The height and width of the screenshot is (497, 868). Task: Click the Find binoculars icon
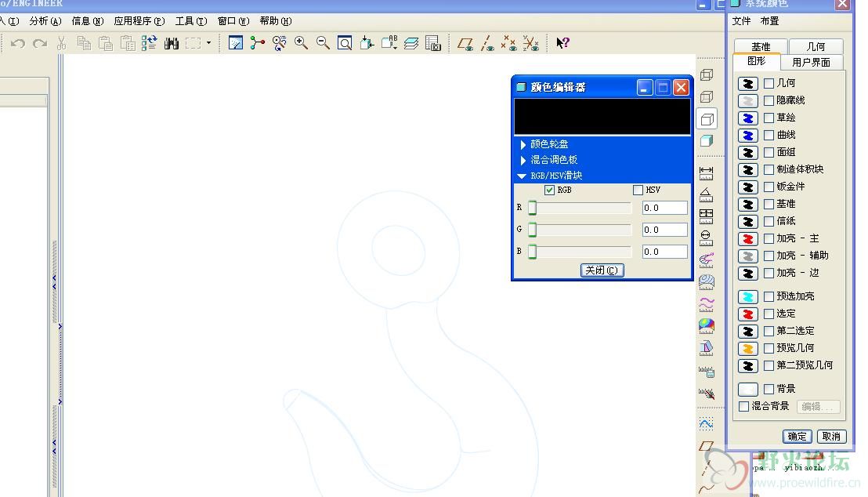(171, 43)
